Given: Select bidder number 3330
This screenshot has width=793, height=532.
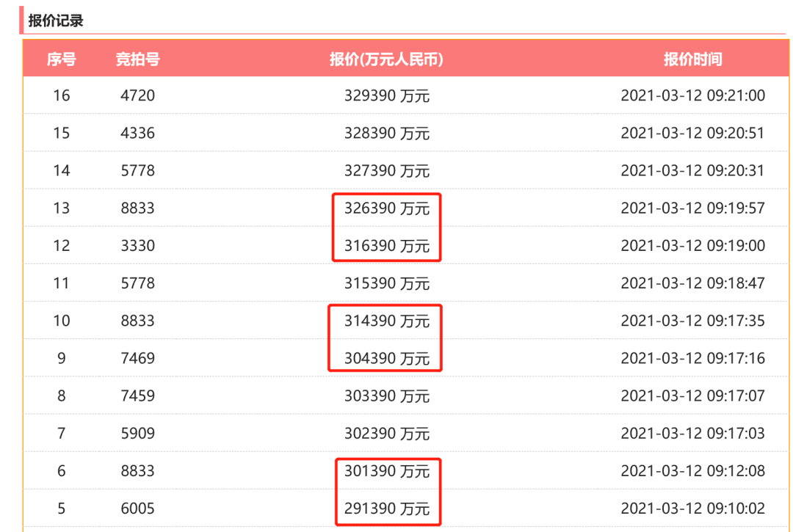Looking at the screenshot, I should click(x=137, y=246).
